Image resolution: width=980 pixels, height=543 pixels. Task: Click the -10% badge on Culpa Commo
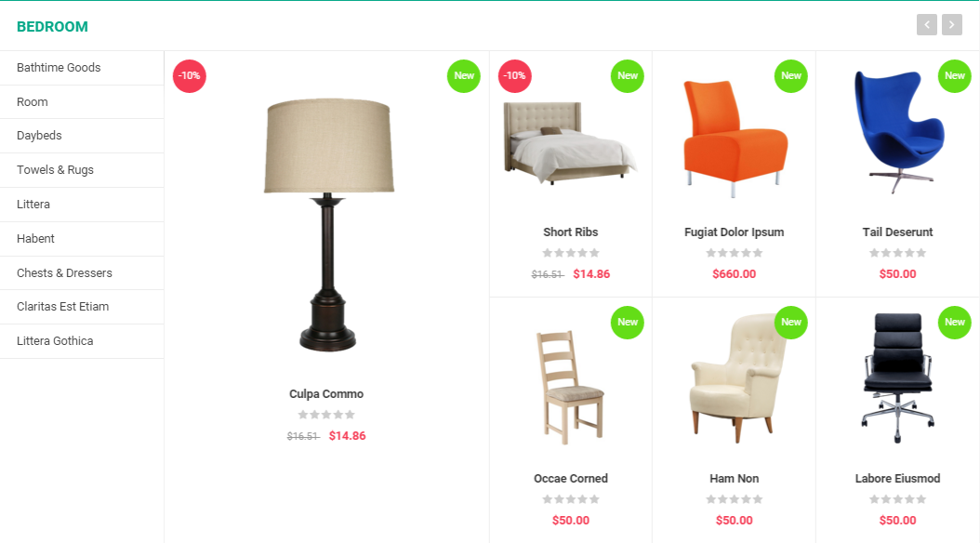(190, 76)
